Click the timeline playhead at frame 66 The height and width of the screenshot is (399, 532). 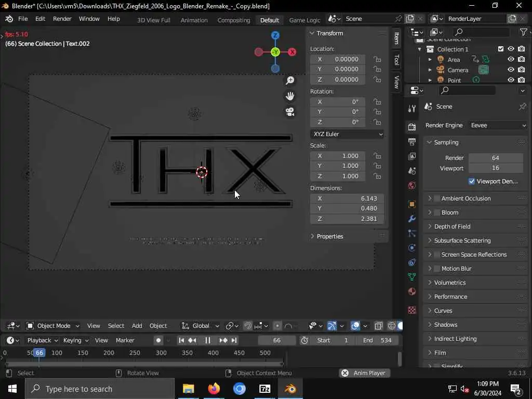[x=39, y=353]
